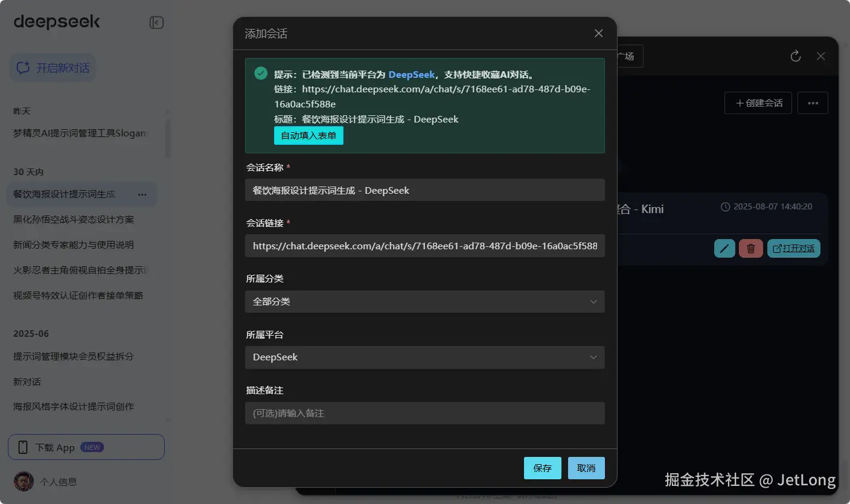Collapse the DeepSeek sidebar panel icon
850x504 pixels.
pos(156,23)
